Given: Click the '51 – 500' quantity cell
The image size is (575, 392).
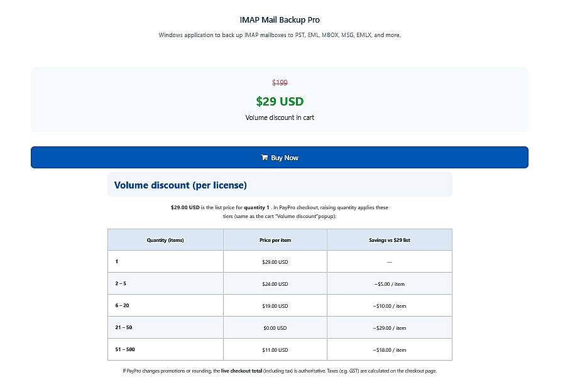Looking at the screenshot, I should click(x=165, y=349).
